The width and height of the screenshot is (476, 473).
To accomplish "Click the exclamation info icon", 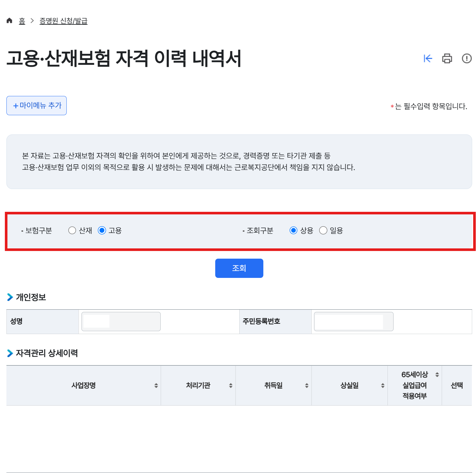I will pyautogui.click(x=467, y=58).
